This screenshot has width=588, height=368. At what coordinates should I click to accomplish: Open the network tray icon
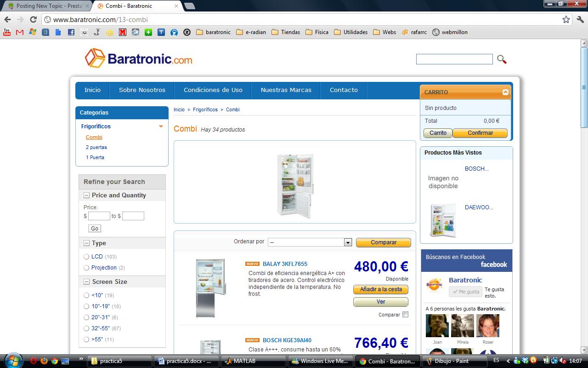point(555,361)
